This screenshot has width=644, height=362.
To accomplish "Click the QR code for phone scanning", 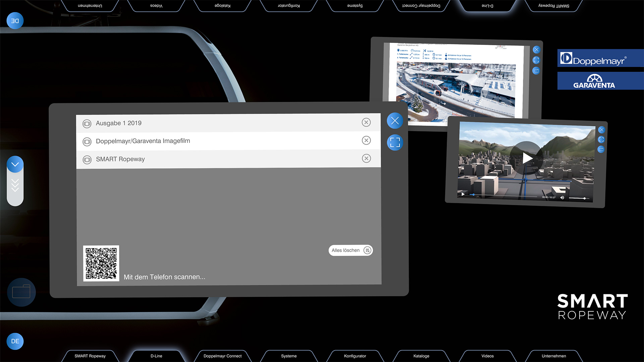I will (101, 263).
